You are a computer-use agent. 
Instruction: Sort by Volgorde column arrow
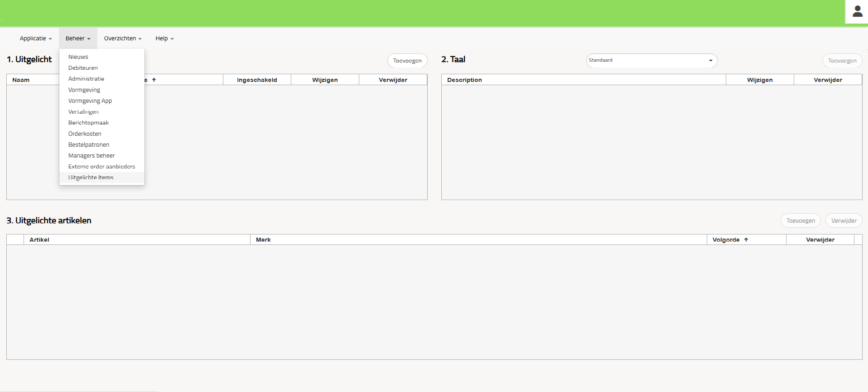coord(746,240)
